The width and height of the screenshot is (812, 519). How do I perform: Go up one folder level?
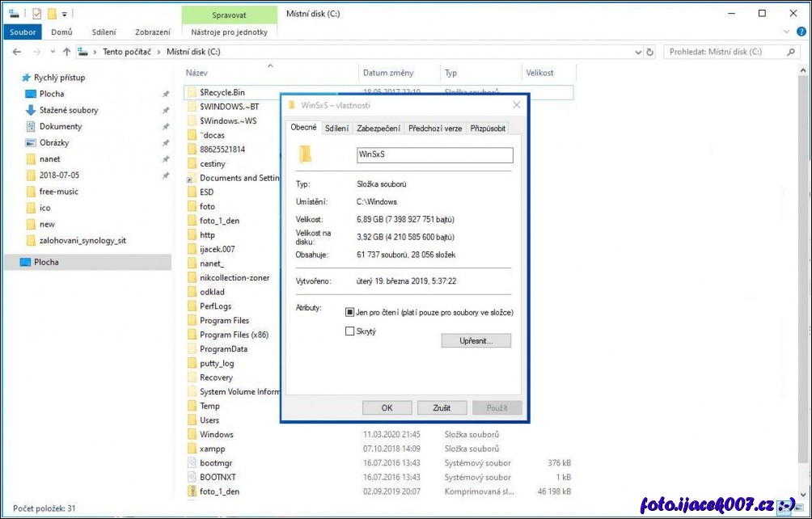coord(66,52)
